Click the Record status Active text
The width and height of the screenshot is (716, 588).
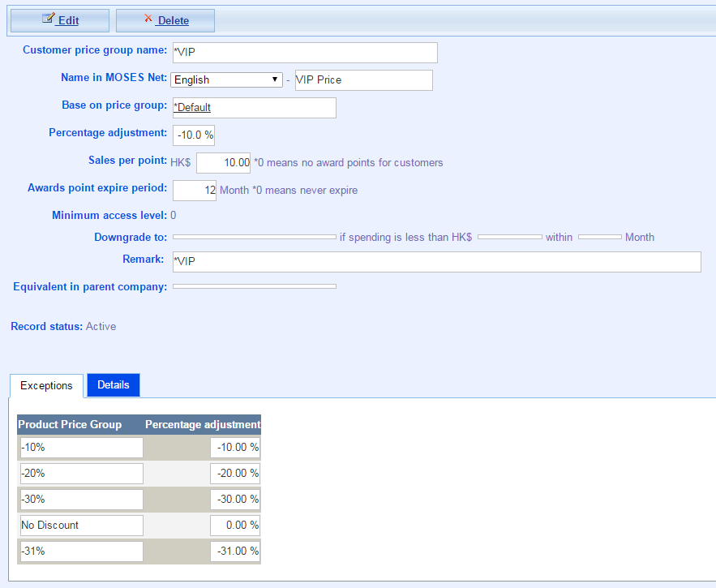click(101, 326)
